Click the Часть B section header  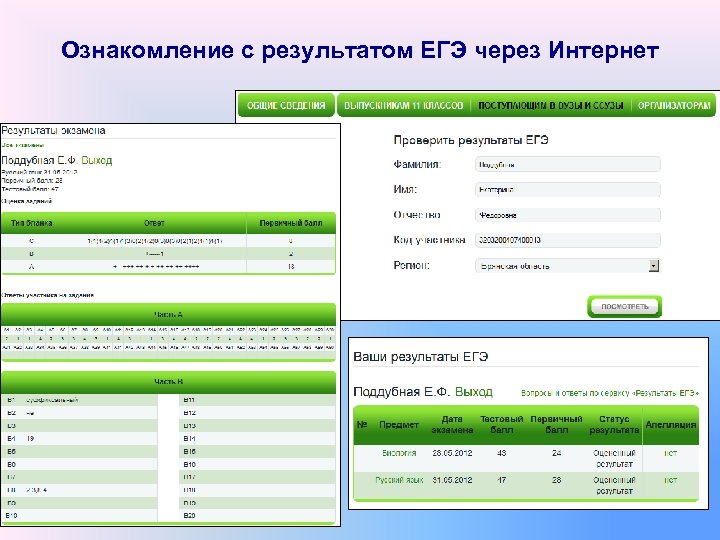coord(169,382)
